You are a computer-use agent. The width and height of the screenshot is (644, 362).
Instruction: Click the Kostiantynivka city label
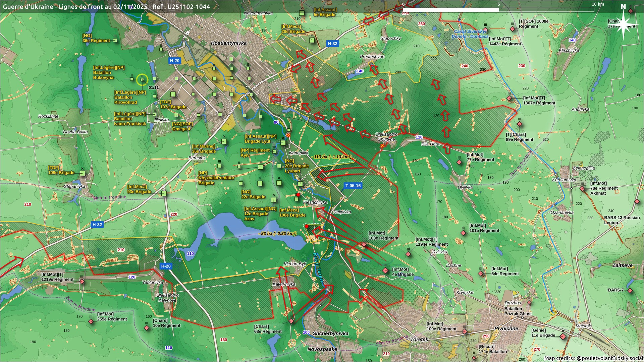(228, 43)
